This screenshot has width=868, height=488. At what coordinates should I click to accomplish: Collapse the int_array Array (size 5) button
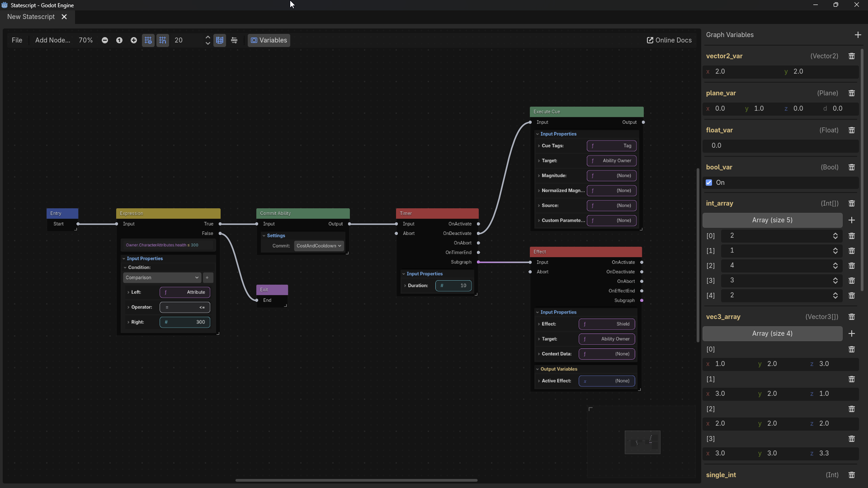pos(772,220)
